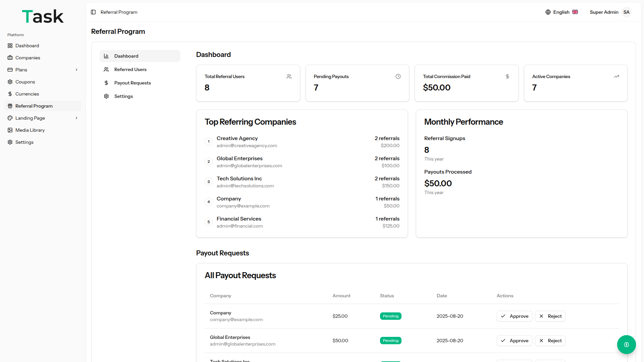Click the Total Referral Users icon
Image resolution: width=644 pixels, height=362 pixels.
[289, 76]
